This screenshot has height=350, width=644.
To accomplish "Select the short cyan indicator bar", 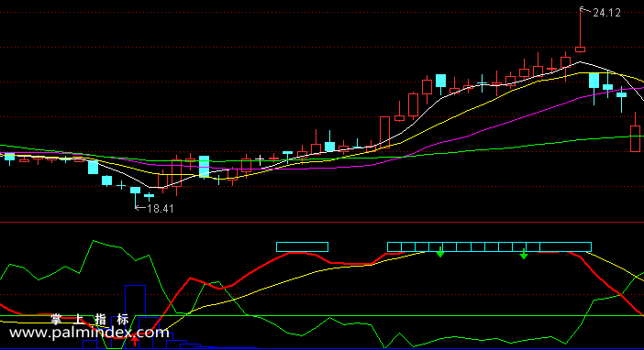I will (303, 246).
